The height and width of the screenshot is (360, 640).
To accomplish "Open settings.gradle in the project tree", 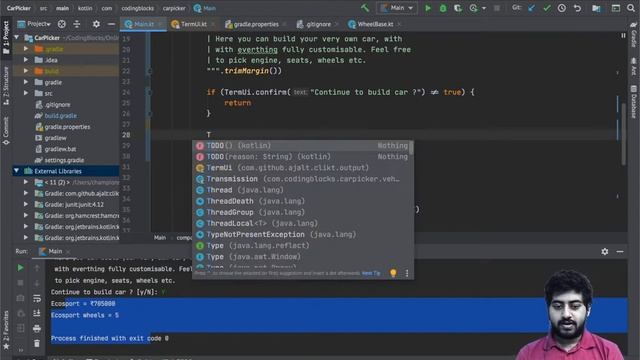I will click(x=64, y=160).
